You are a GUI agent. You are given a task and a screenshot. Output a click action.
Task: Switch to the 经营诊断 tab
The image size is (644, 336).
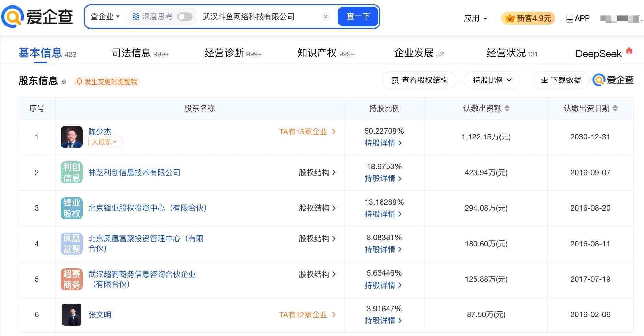[x=233, y=53]
